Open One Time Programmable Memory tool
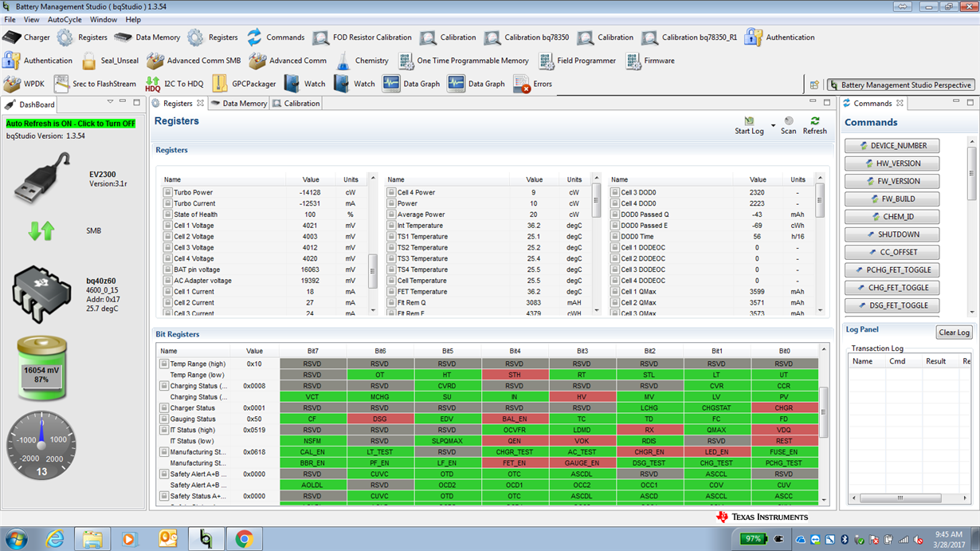The height and width of the screenshot is (551, 980). pos(463,61)
